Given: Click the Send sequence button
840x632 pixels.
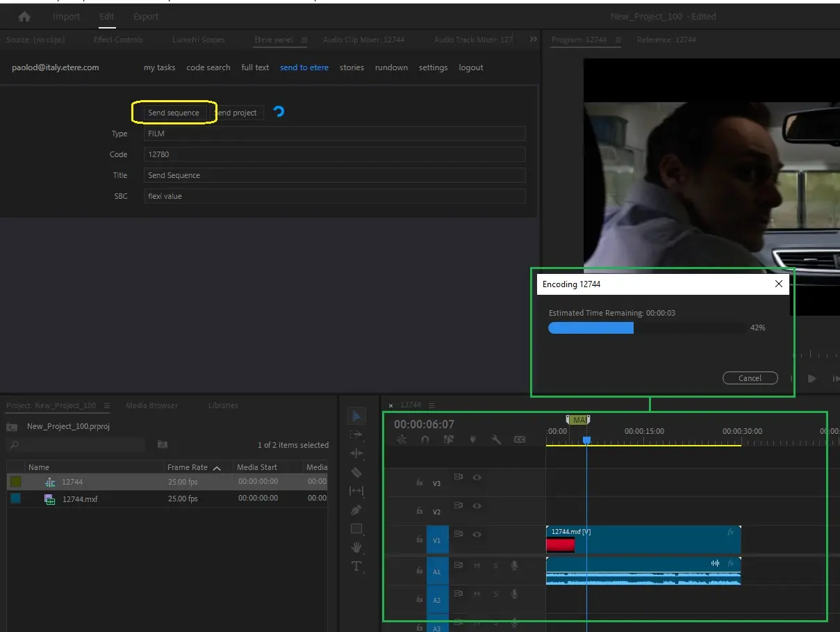Looking at the screenshot, I should pyautogui.click(x=174, y=113).
